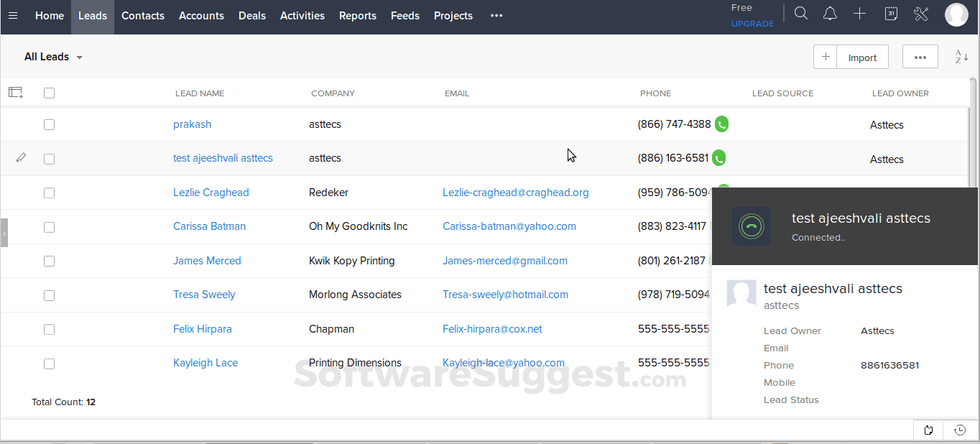This screenshot has width=980, height=444.
Task: Tick the checkbox for Felix Hirpara
Action: click(x=49, y=329)
